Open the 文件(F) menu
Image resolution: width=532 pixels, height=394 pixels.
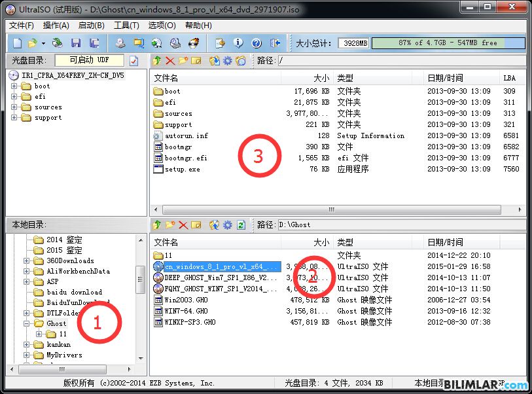22,26
